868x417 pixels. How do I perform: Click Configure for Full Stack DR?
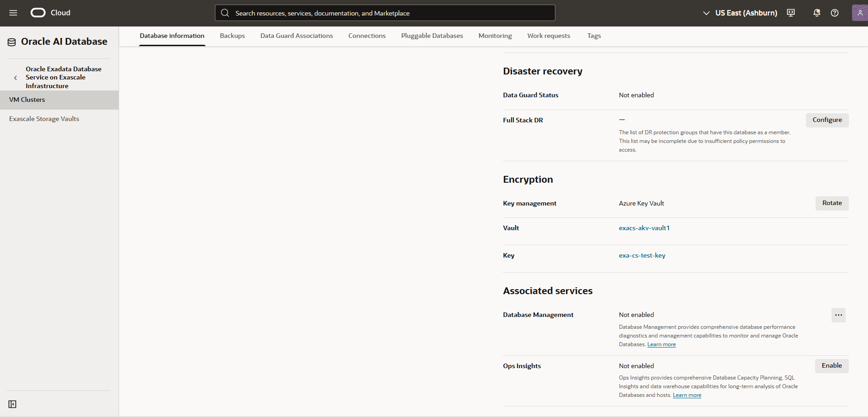click(827, 120)
